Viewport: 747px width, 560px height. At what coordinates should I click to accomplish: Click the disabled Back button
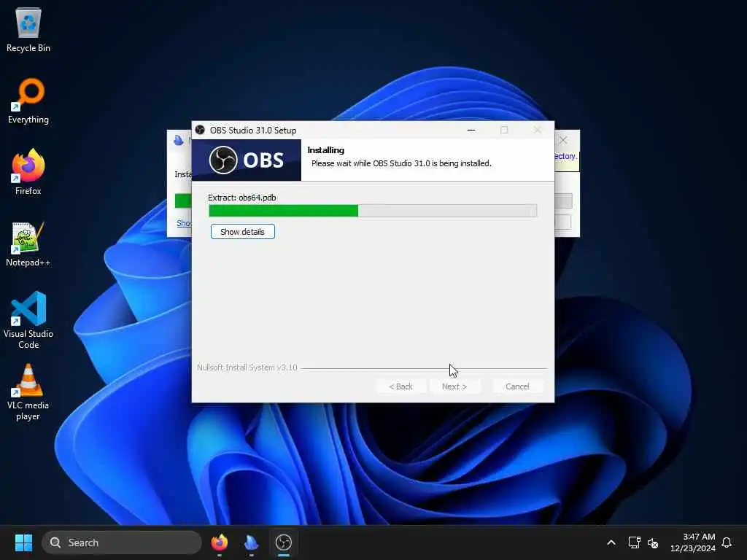tap(400, 386)
